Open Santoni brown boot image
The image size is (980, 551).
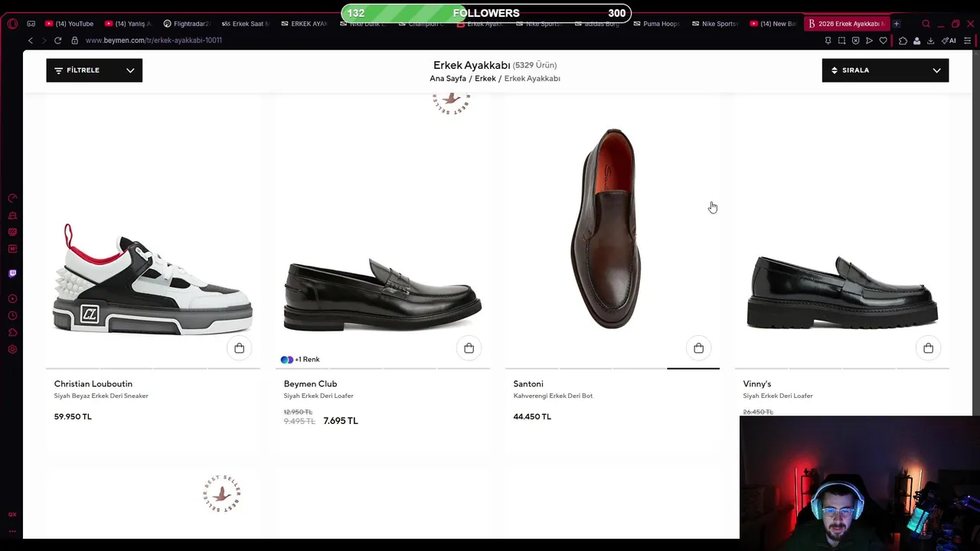[x=606, y=228]
